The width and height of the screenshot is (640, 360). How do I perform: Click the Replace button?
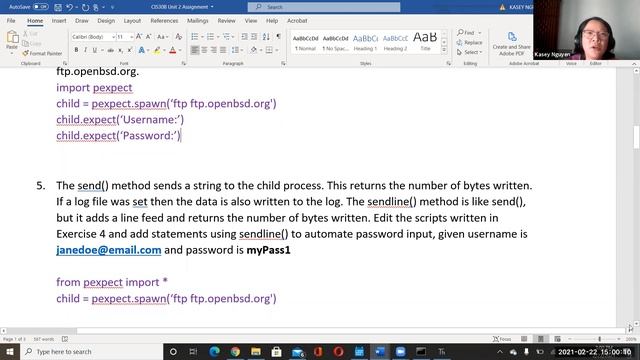pyautogui.click(x=469, y=42)
